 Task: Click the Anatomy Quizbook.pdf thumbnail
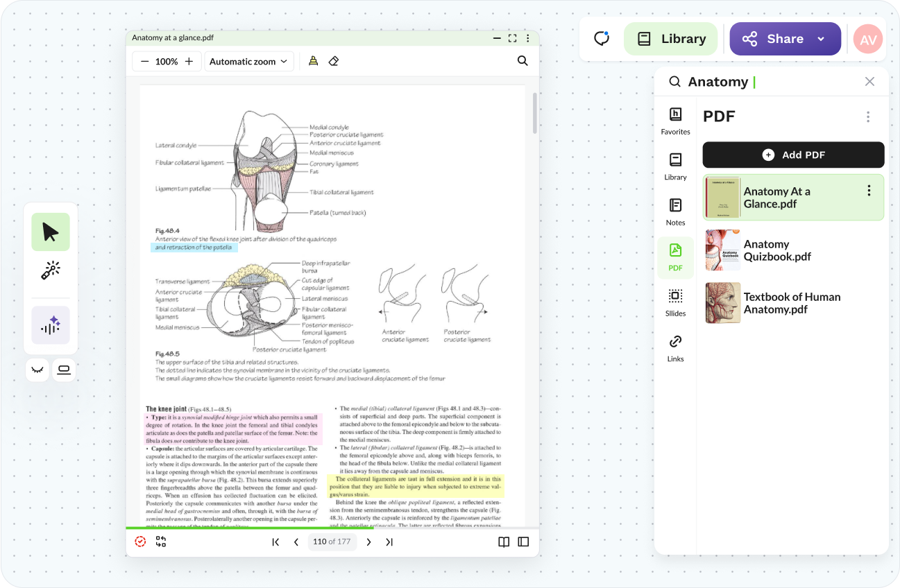click(722, 250)
